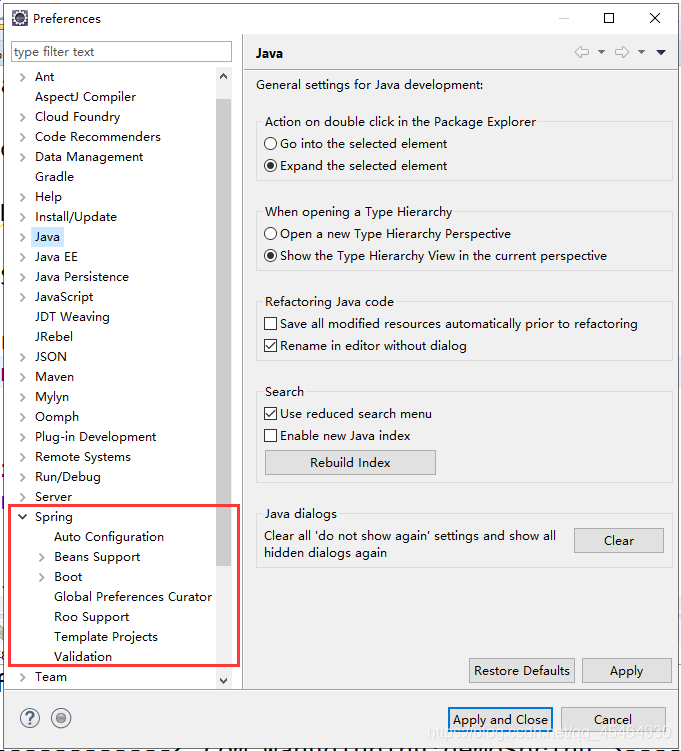Open Roo Support under Spring
The image size is (681, 751).
pos(91,617)
